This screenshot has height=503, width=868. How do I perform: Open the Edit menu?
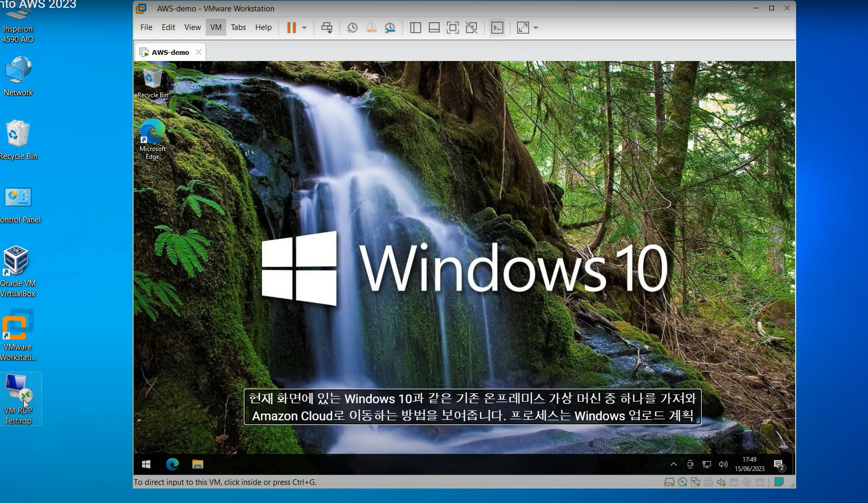click(x=168, y=27)
